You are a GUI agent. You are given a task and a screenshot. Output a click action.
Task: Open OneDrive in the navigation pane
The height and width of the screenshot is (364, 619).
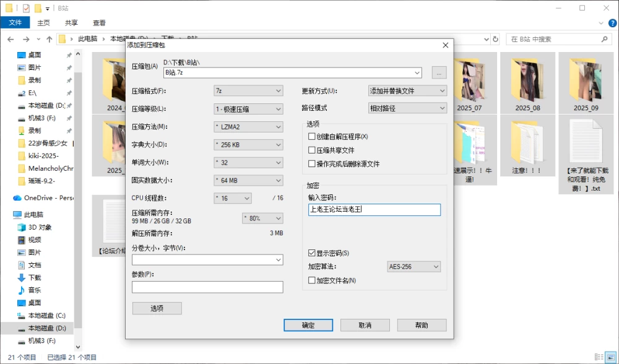point(43,198)
